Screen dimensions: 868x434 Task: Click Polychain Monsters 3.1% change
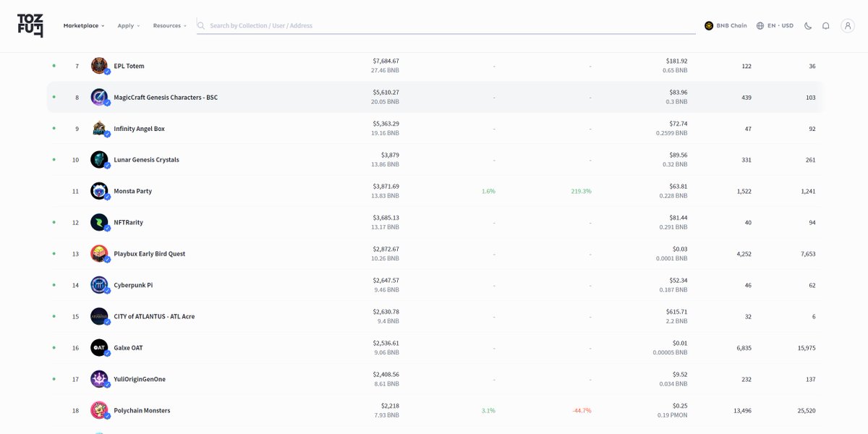(x=488, y=411)
